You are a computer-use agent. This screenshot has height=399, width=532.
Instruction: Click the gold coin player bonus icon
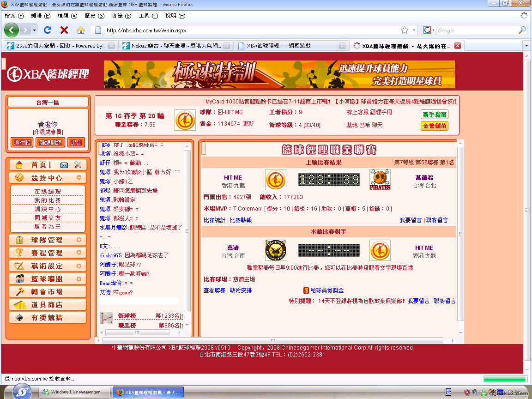(x=306, y=290)
